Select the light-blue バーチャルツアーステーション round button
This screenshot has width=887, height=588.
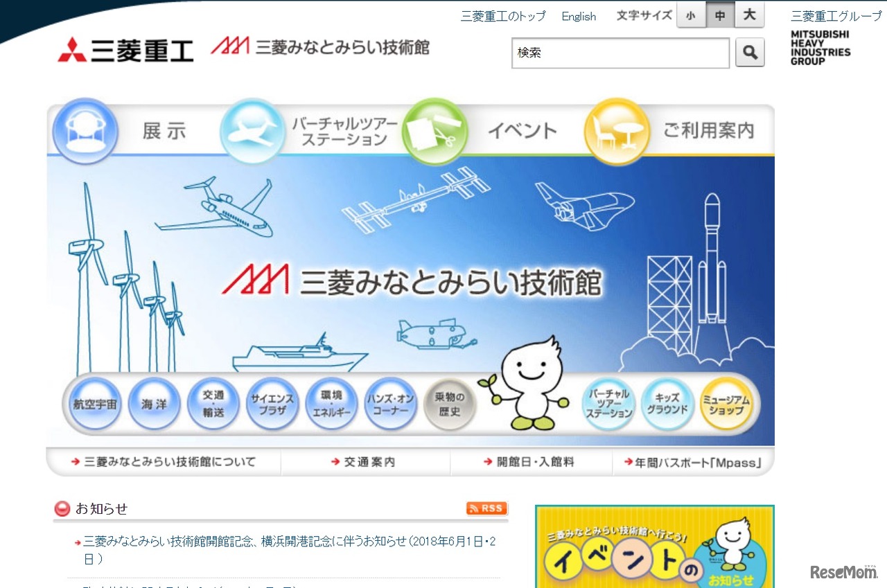[608, 404]
